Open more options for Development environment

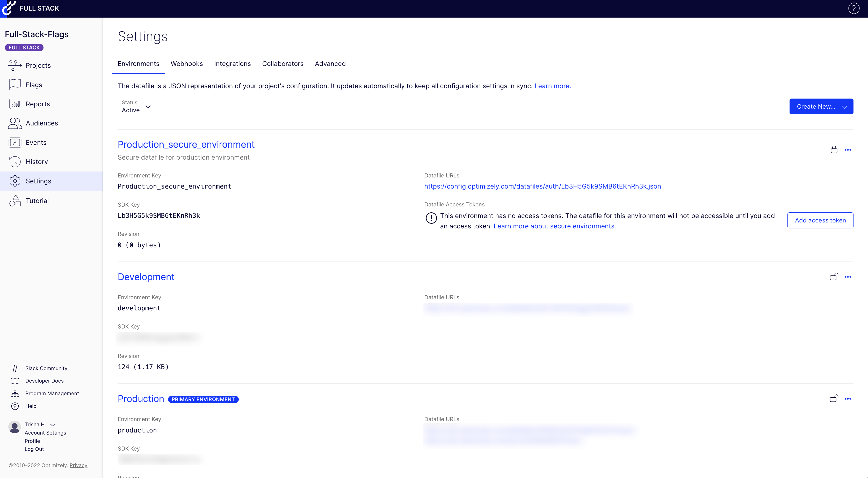pyautogui.click(x=848, y=277)
